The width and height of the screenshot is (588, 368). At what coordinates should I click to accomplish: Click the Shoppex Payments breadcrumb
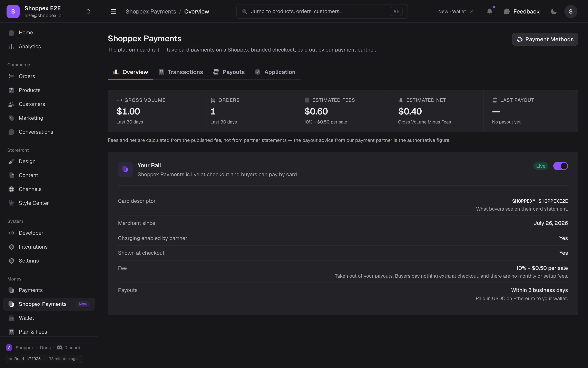click(151, 11)
